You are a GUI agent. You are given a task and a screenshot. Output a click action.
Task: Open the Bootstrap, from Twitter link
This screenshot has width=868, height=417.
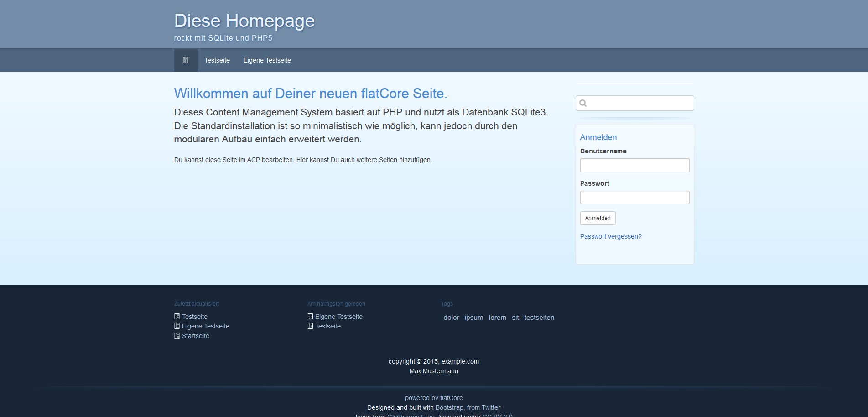point(468,407)
